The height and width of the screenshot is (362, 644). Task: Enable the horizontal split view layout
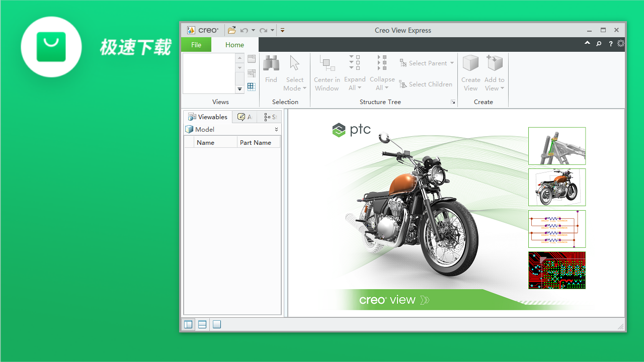point(202,324)
